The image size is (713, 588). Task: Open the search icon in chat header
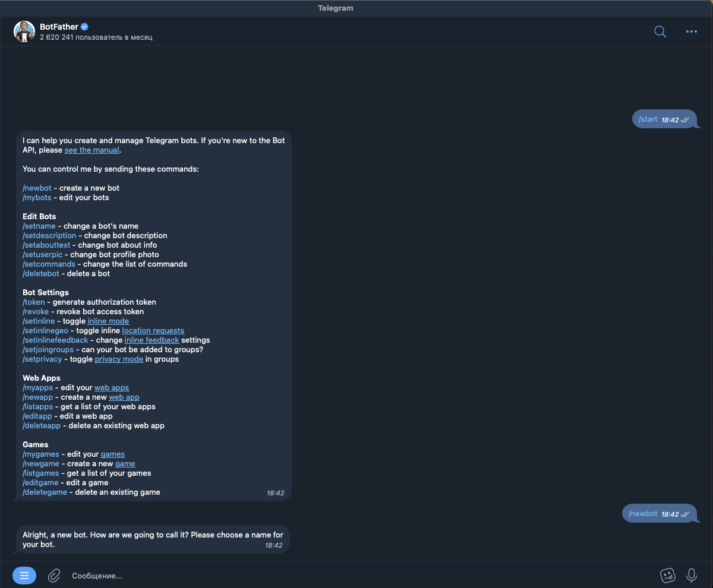(x=660, y=31)
